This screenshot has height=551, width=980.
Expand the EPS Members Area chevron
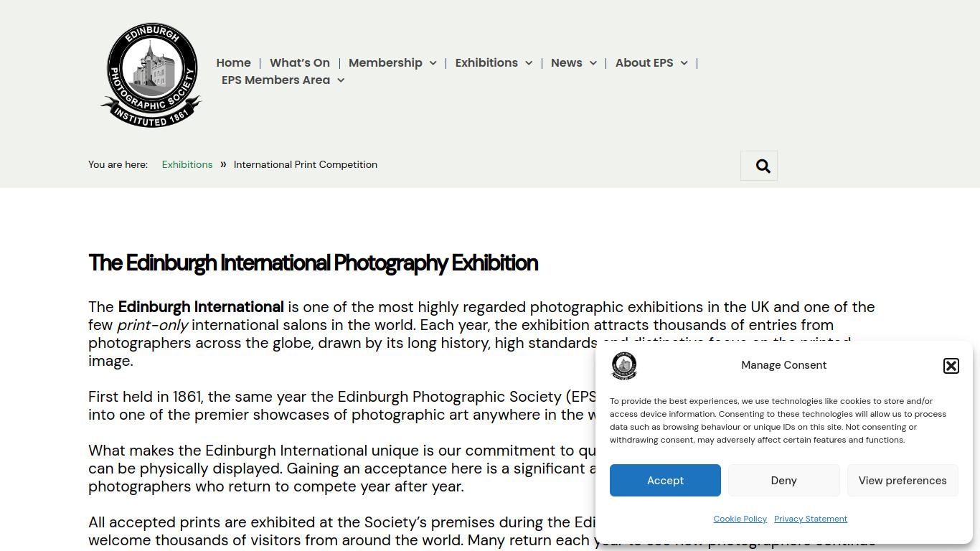point(341,80)
